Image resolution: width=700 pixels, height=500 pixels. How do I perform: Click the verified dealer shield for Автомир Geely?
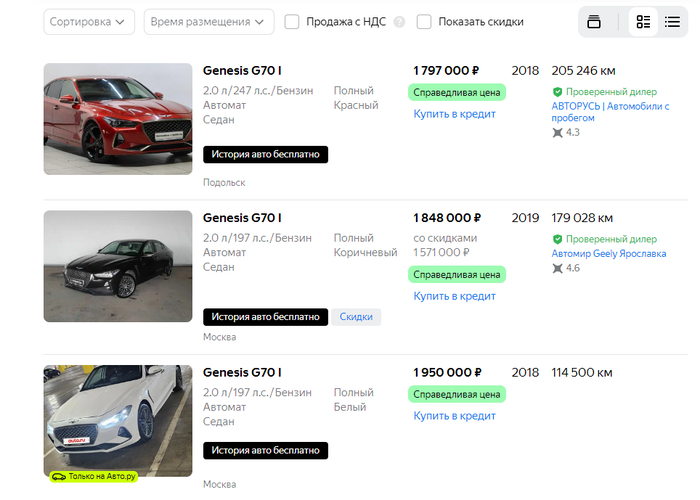pyautogui.click(x=557, y=240)
